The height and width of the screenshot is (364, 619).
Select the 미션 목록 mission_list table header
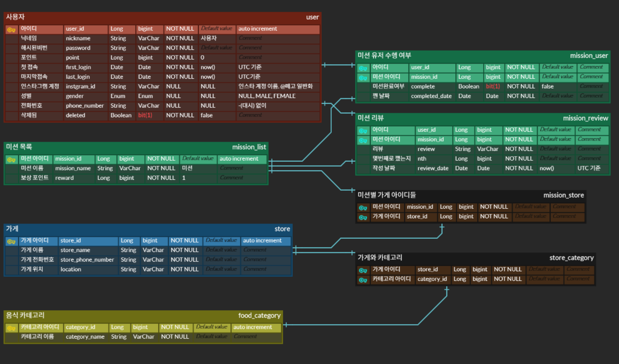[136, 147]
